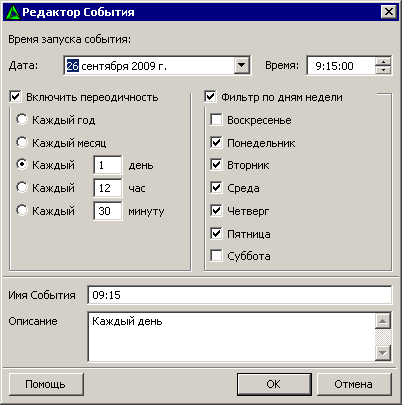Screen dimensions: 402x405
Task: Confirm with the OK button
Action: pyautogui.click(x=274, y=384)
